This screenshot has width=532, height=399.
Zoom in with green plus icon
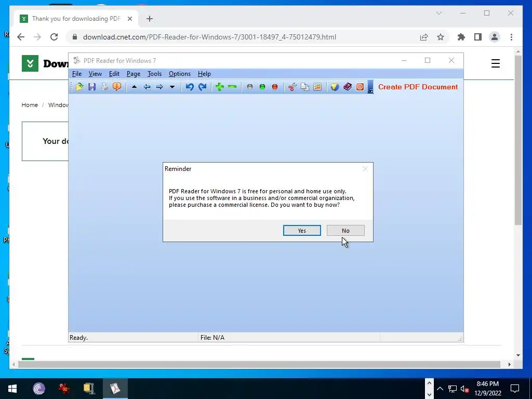point(220,87)
